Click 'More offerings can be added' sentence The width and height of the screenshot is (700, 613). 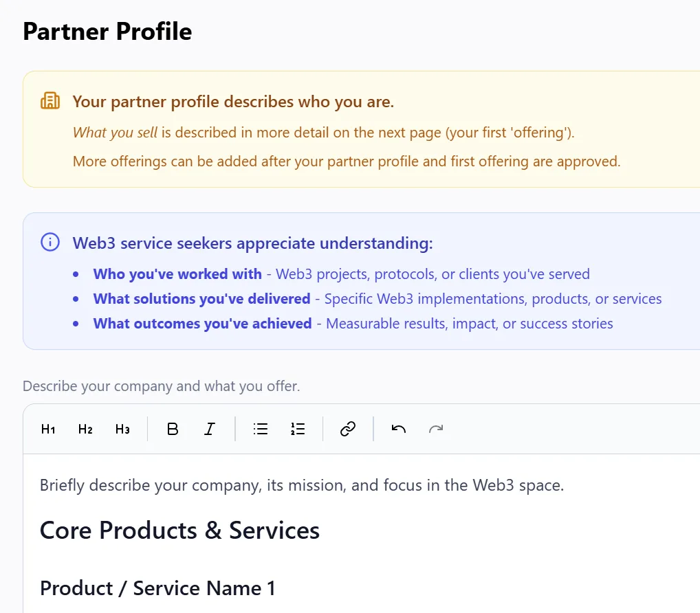347,161
